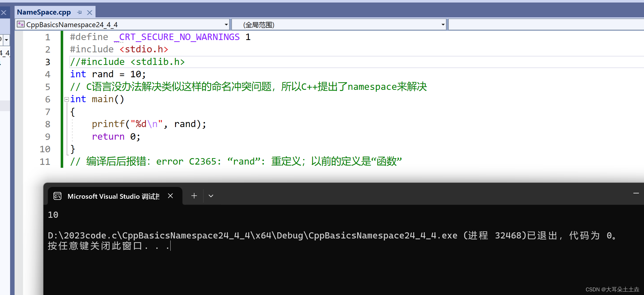644x295 pixels.
Task: Open the small dropdown arrow in left panel
Action: coord(6,40)
